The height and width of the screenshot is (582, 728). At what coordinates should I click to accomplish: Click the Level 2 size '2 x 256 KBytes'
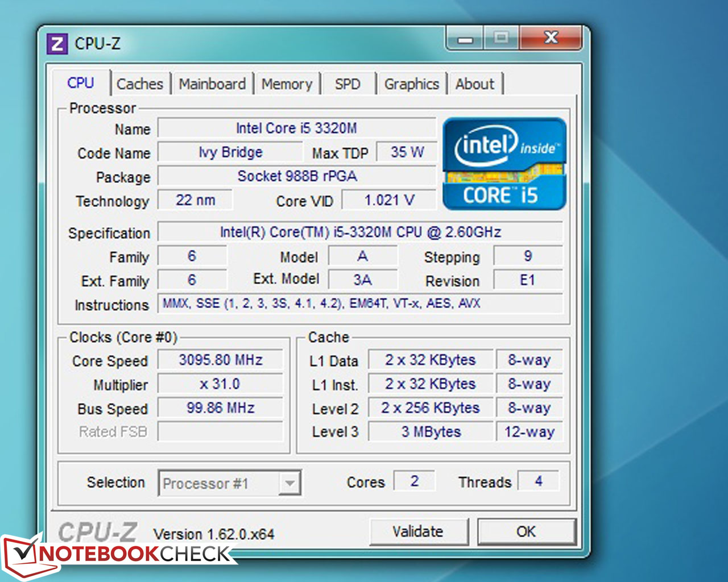point(431,408)
